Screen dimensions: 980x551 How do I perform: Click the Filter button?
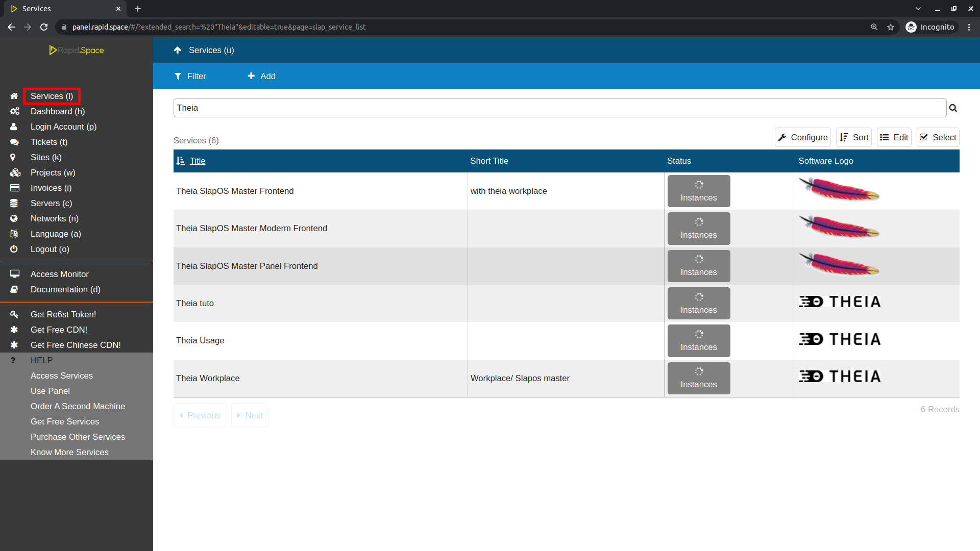[190, 76]
